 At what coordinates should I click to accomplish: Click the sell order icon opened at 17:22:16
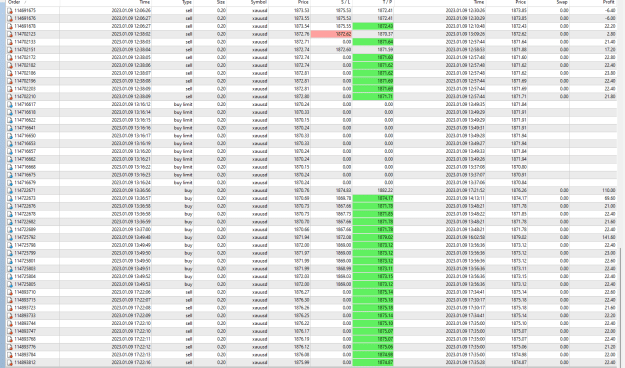coord(10,362)
